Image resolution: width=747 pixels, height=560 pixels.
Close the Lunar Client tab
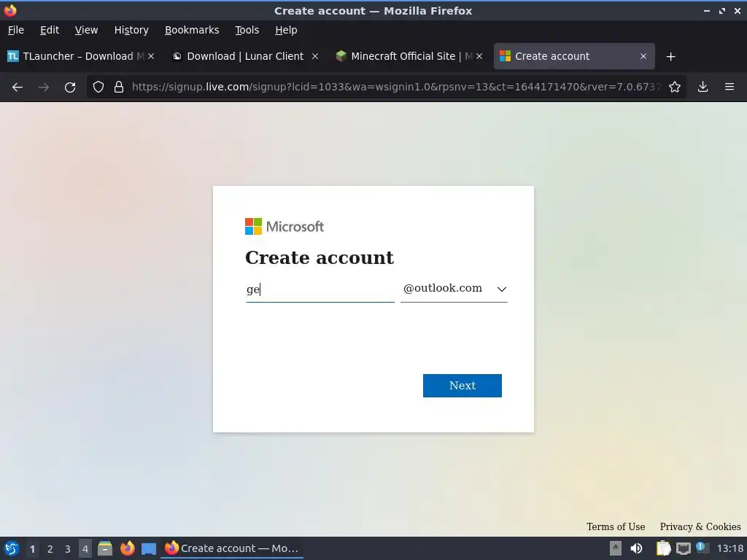(315, 56)
